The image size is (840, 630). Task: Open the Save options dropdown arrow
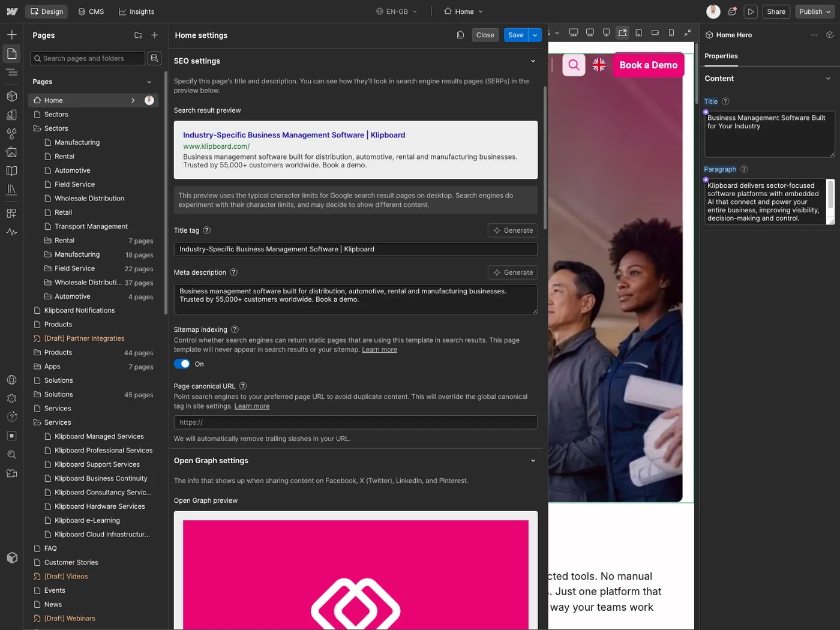(x=535, y=35)
